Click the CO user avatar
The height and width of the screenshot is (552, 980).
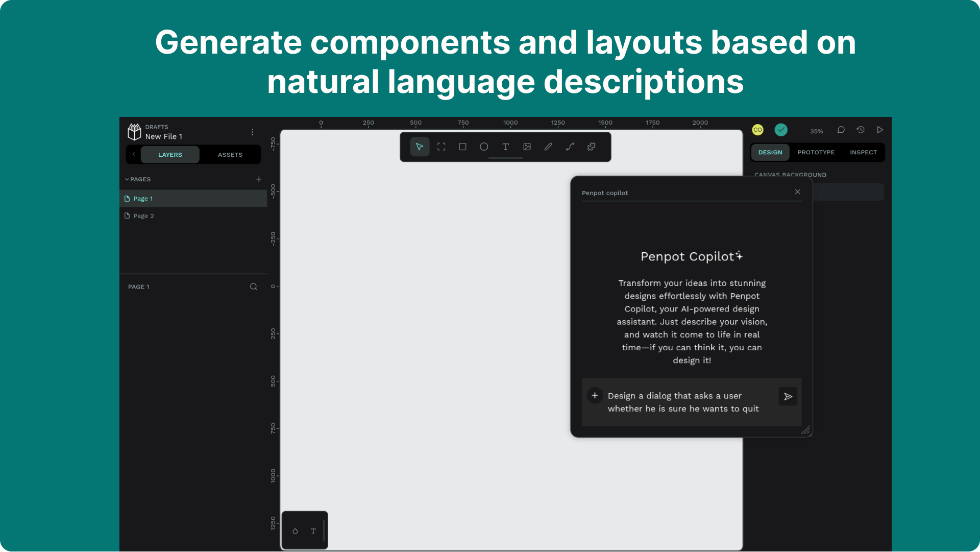tap(758, 130)
